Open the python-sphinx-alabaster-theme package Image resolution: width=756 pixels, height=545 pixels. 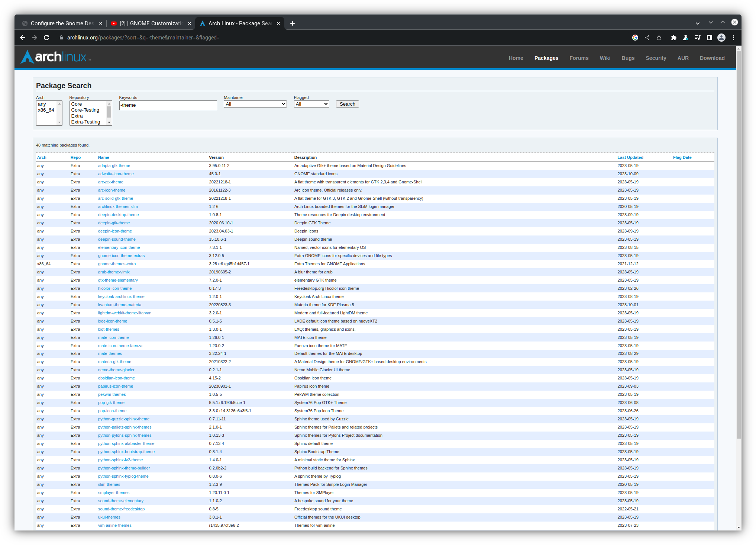point(126,443)
